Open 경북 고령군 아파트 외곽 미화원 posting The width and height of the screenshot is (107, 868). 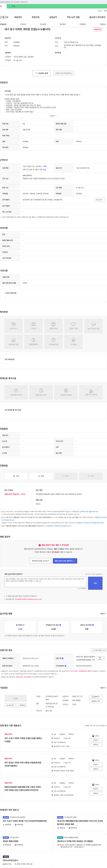[23, 789]
